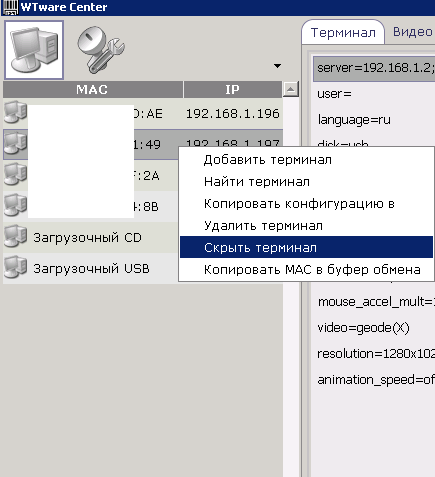Sort list by the MAC column header
This screenshot has width=435, height=477.
[93, 89]
